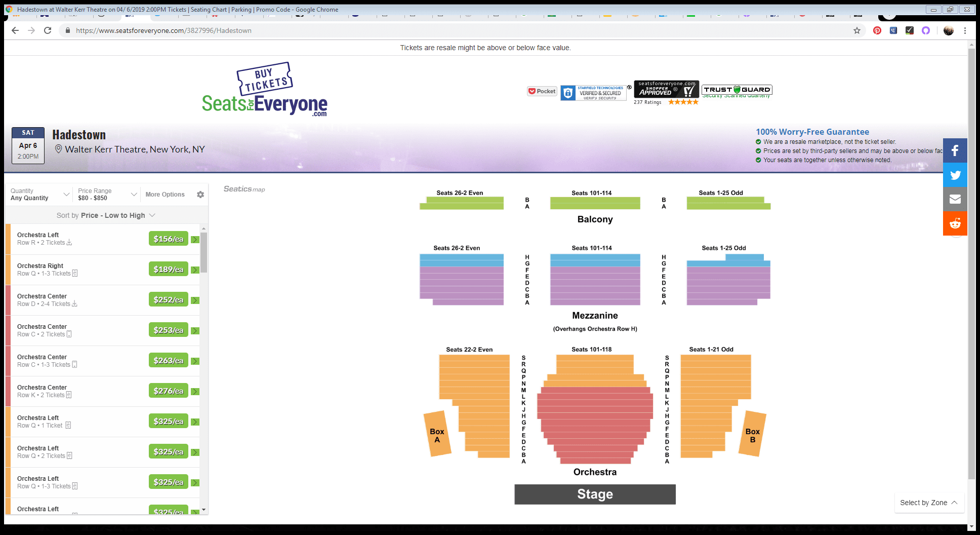This screenshot has width=980, height=535.
Task: Open More Options gear icon
Action: coord(200,195)
